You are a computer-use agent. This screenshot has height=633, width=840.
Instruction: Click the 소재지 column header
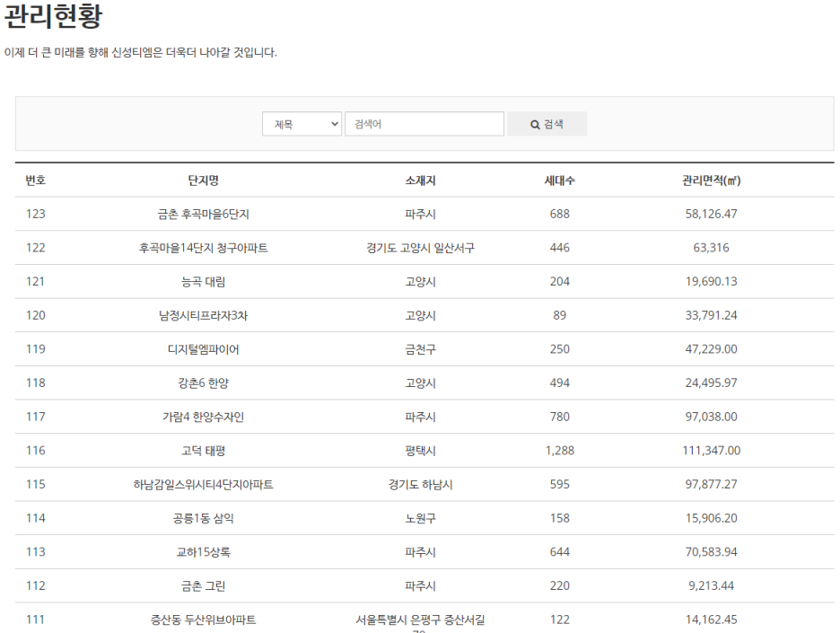click(x=420, y=180)
